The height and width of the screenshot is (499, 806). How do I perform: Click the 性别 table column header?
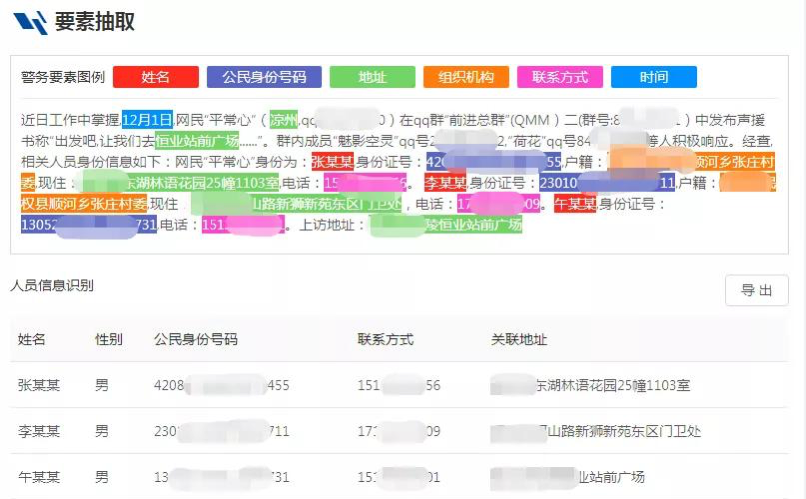[109, 340]
